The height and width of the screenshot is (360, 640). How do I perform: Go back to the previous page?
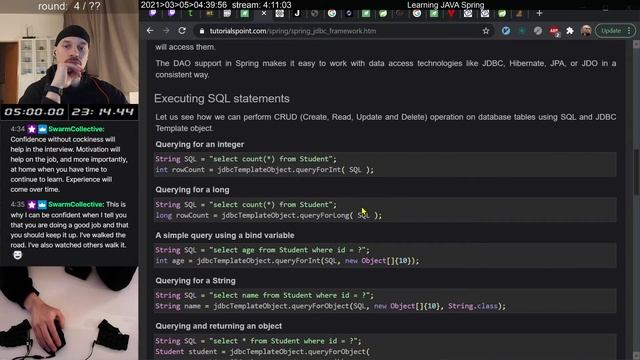click(x=150, y=31)
